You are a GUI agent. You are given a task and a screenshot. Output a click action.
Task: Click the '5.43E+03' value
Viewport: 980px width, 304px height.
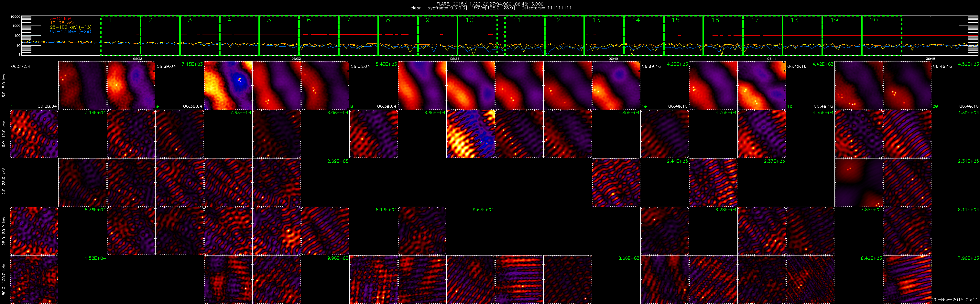[386, 64]
